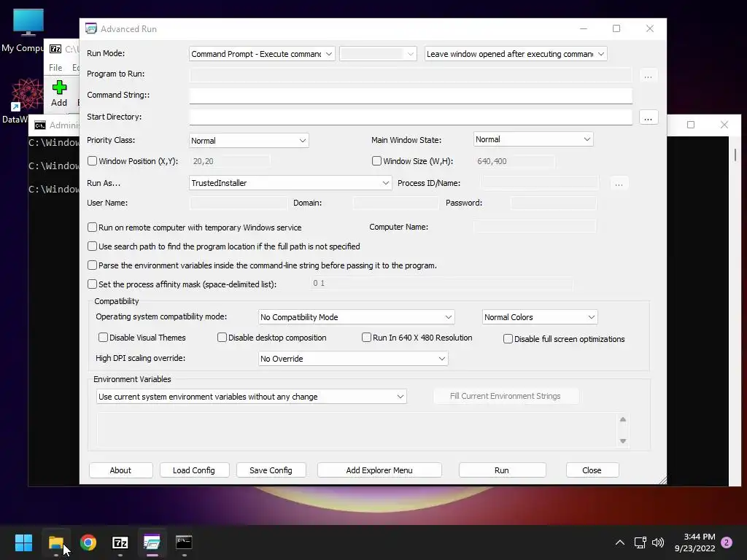Select Advanced Run taskbar icon
Viewport: 747px width, 560px height.
click(152, 542)
